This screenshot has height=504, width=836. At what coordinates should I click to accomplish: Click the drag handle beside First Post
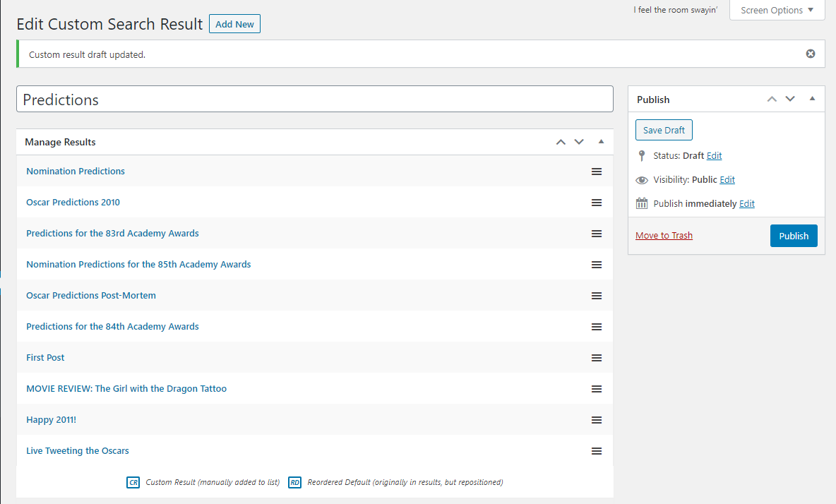click(x=597, y=358)
